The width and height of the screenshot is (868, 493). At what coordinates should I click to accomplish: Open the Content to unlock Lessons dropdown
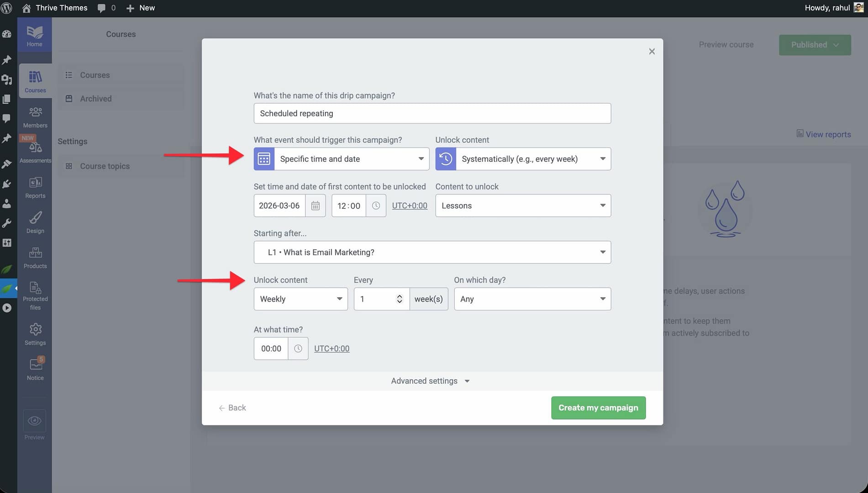(523, 206)
